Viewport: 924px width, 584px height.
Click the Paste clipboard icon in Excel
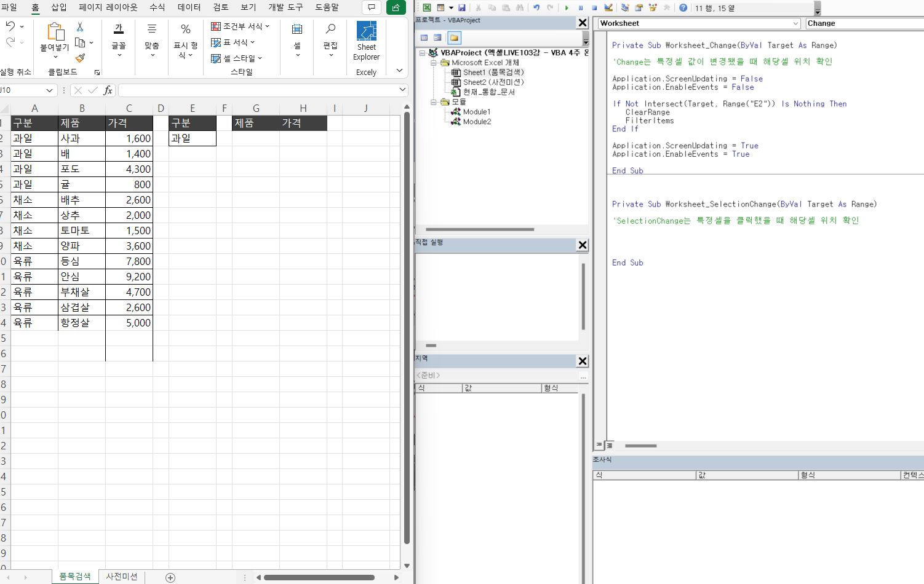point(55,32)
